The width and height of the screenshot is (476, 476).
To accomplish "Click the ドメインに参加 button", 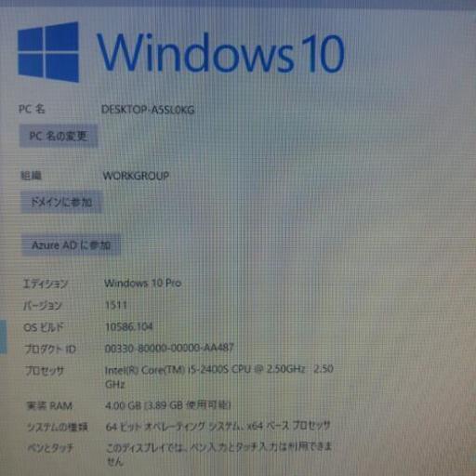I will click(x=61, y=202).
